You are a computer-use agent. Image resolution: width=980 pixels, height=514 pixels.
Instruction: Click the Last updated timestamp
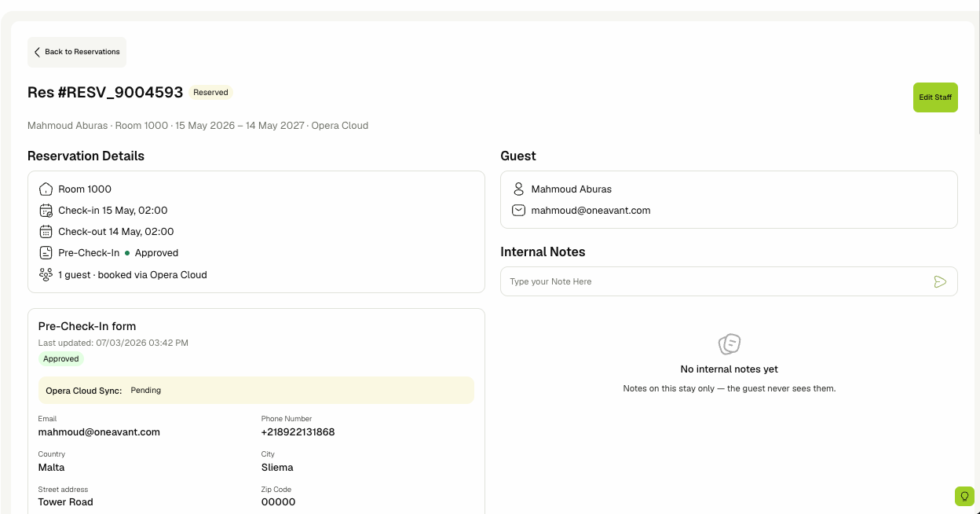(113, 343)
